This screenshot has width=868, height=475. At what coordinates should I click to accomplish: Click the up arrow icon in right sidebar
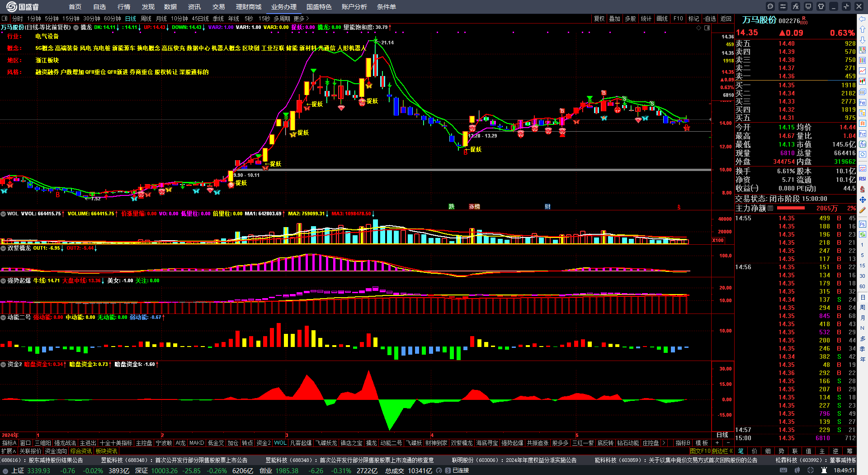click(x=863, y=29)
